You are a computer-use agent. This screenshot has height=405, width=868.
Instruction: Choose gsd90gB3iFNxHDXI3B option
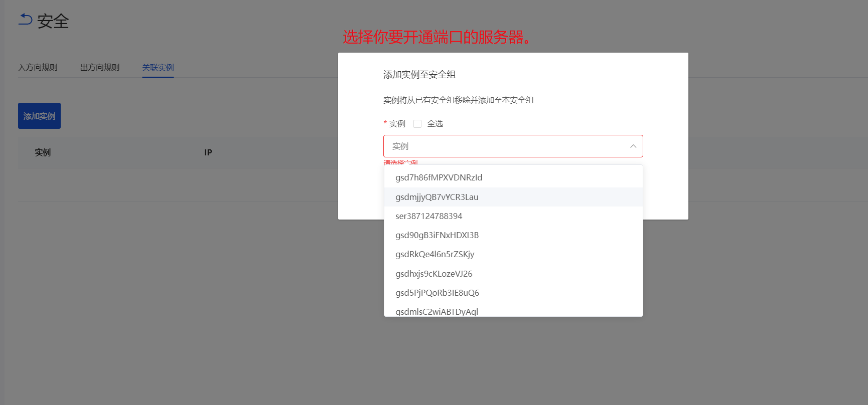pyautogui.click(x=513, y=235)
